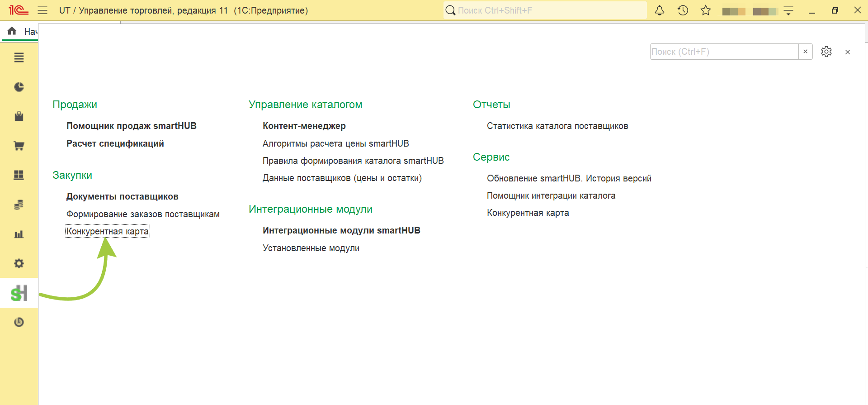Open Конкурентная карта under Закупки
868x405 pixels.
[108, 231]
